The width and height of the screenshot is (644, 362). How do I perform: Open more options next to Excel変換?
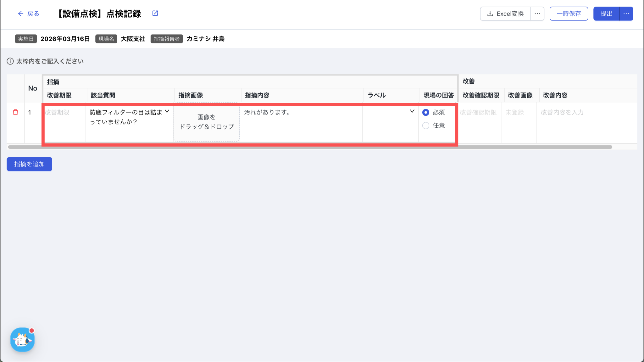click(537, 14)
